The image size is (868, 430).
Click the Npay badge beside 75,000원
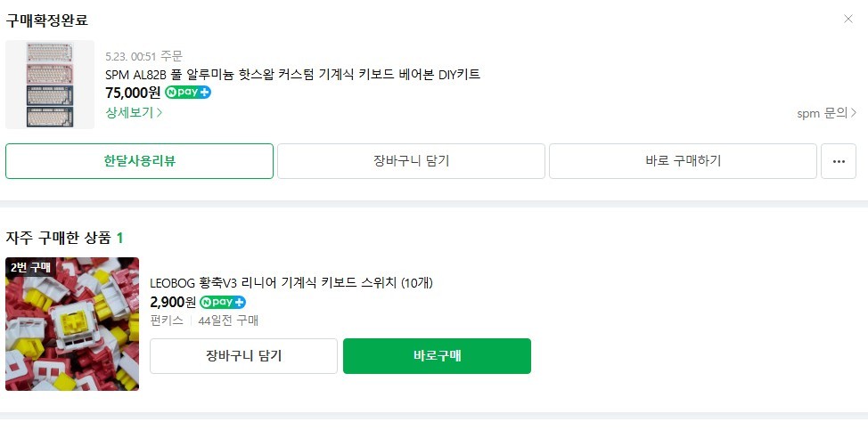[188, 93]
